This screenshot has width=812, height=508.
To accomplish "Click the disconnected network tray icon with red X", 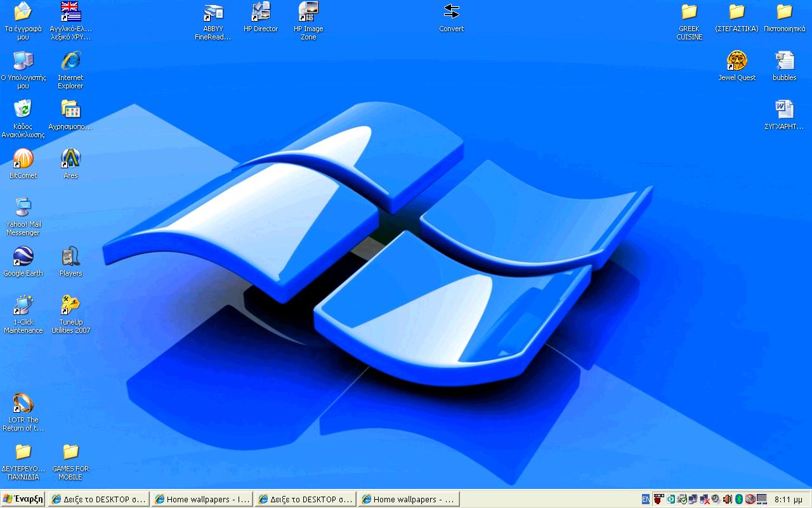I will (705, 499).
